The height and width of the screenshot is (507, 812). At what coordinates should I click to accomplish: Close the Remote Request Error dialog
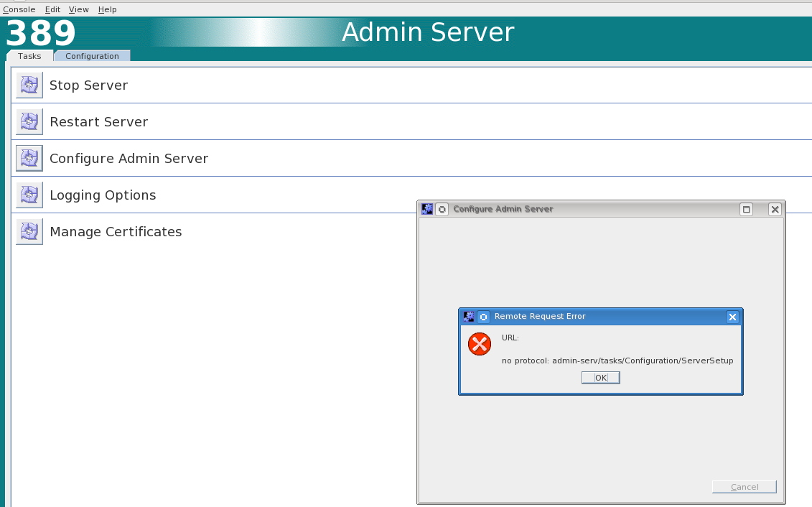[x=732, y=317]
